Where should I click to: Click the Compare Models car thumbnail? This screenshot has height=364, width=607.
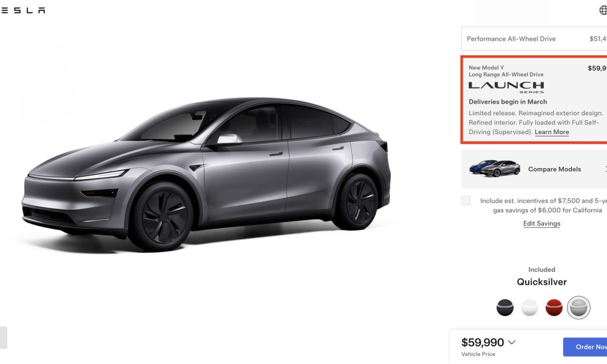pyautogui.click(x=494, y=168)
